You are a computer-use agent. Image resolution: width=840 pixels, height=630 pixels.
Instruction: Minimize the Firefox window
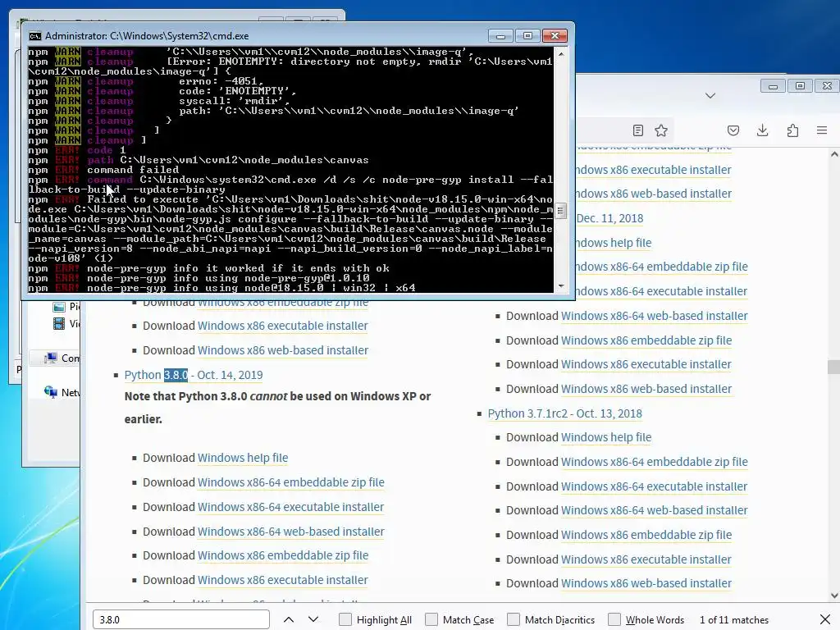(773, 86)
